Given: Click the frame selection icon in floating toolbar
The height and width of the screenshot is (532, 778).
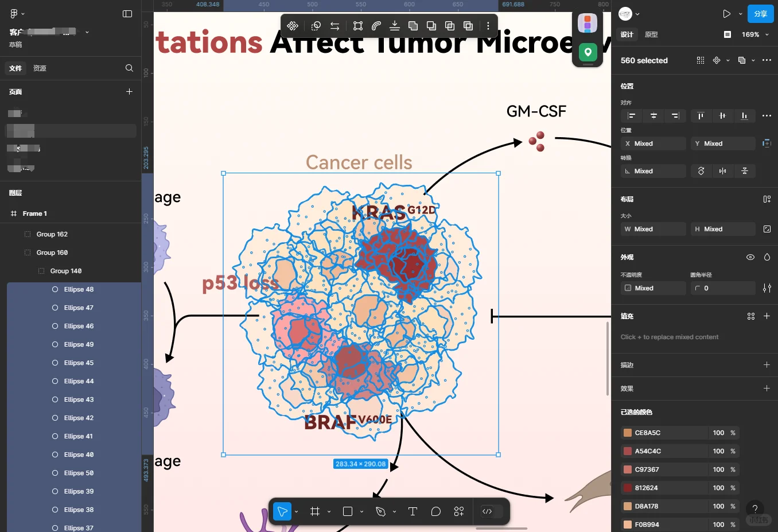Looking at the screenshot, I should pyautogui.click(x=358, y=26).
